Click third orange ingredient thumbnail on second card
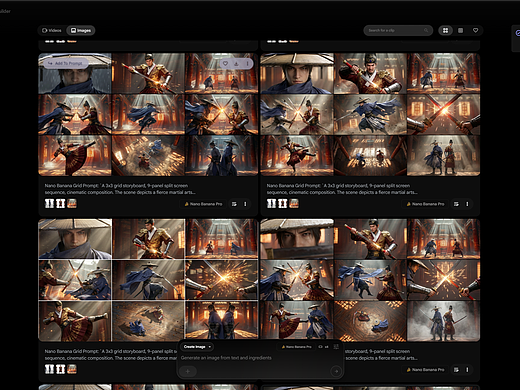Screen dimensions: 520x390 point(294,203)
